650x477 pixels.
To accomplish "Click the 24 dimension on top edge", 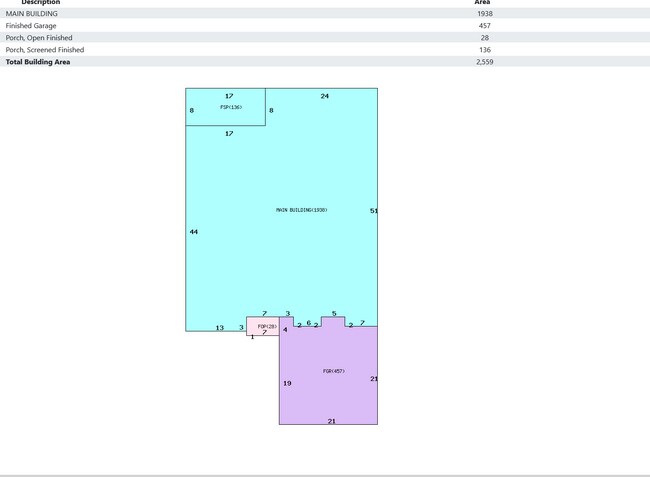I will (325, 96).
